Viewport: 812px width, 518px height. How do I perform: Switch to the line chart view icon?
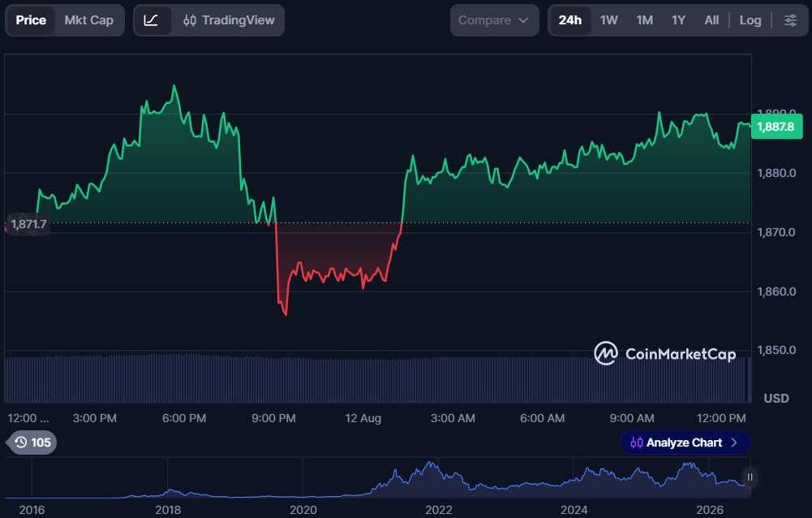pos(151,20)
